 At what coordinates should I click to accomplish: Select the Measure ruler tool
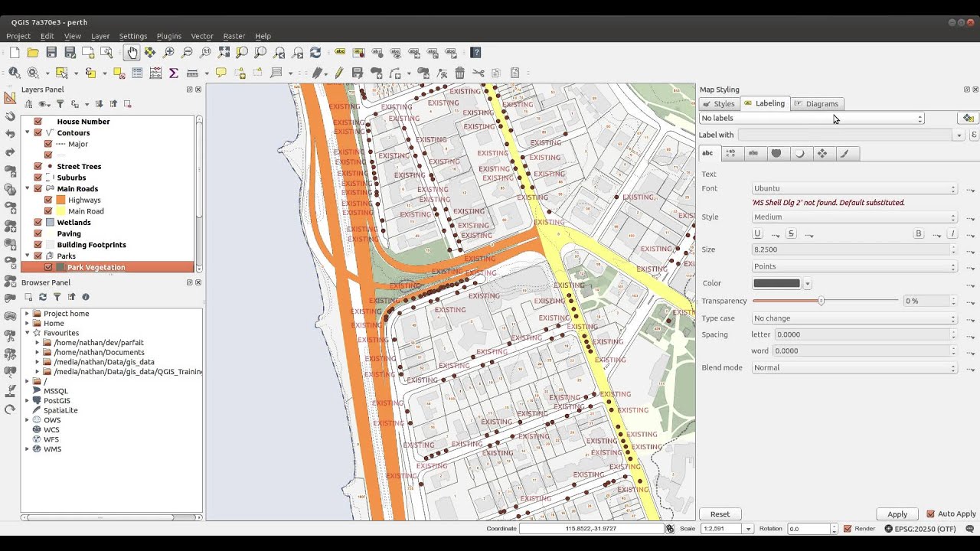point(192,73)
